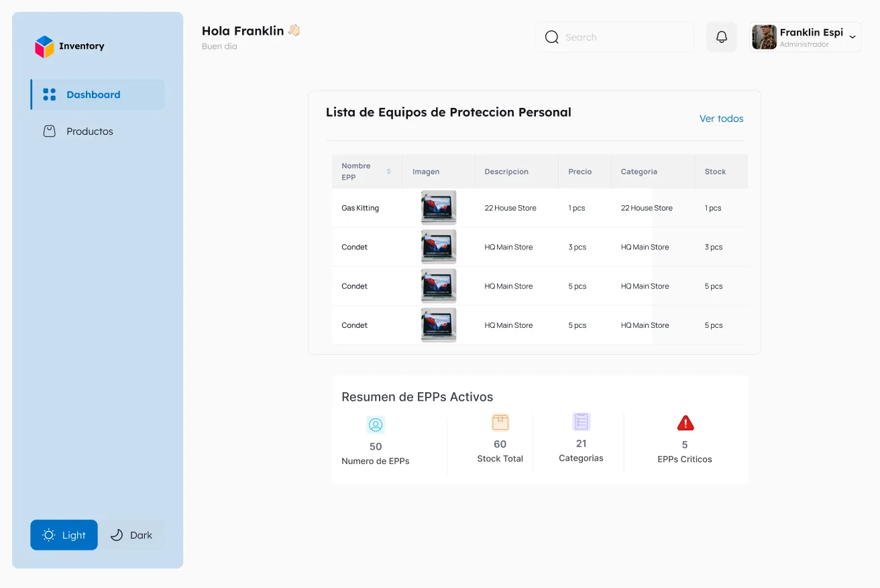Expand the Franklin Espi user dropdown chevron
Screen dimensions: 880x588
pos(852,38)
